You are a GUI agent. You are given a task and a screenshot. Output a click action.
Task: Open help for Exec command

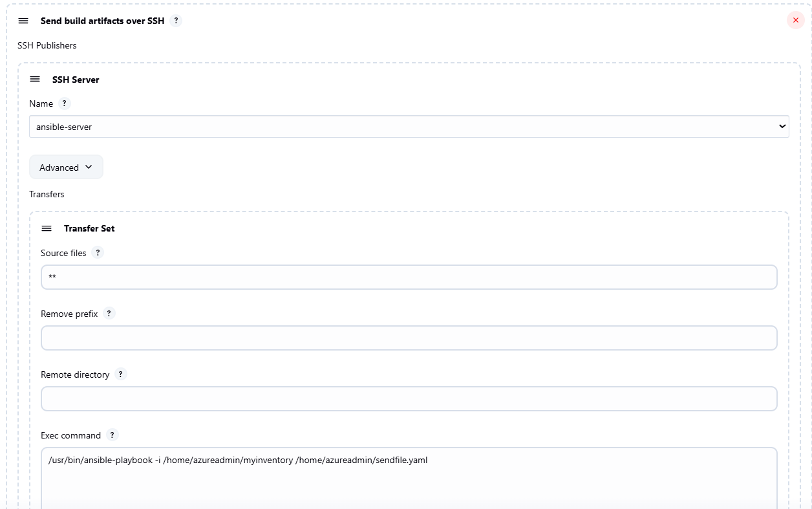[x=112, y=435]
